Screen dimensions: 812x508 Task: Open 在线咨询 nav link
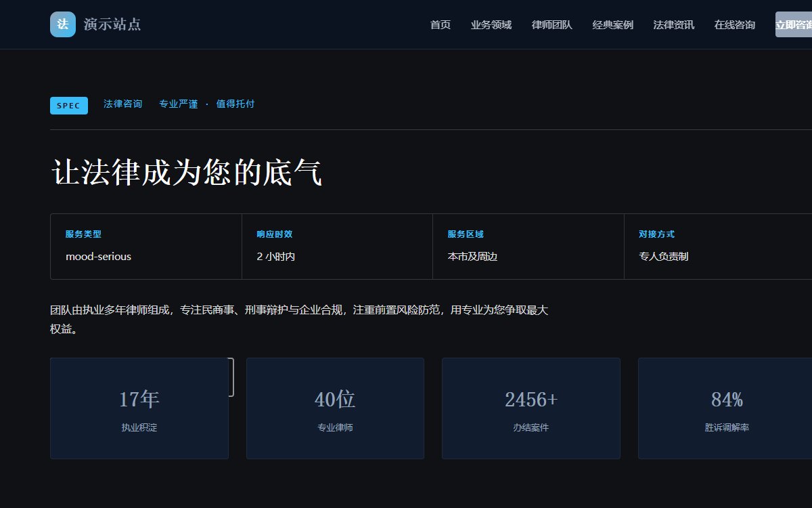click(x=735, y=25)
